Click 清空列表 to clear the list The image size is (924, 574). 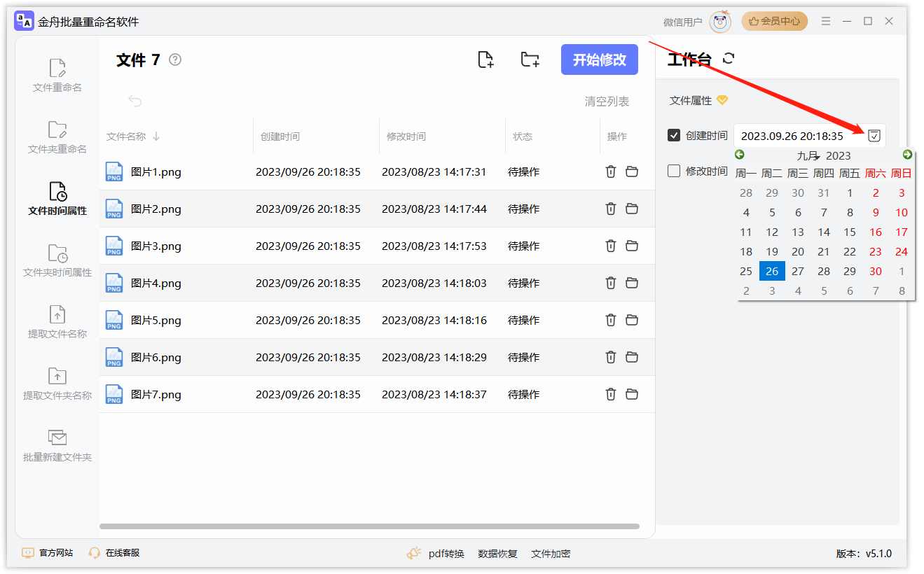pyautogui.click(x=605, y=101)
